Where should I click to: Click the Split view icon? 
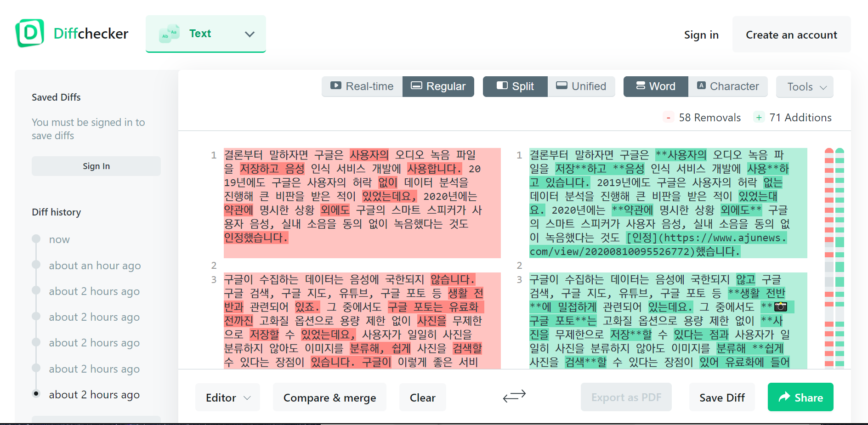502,85
